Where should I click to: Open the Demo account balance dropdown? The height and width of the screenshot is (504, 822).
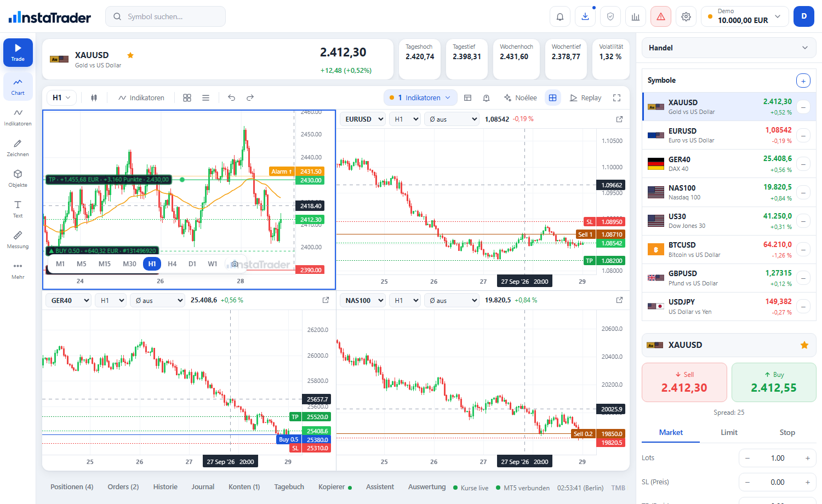(x=745, y=16)
